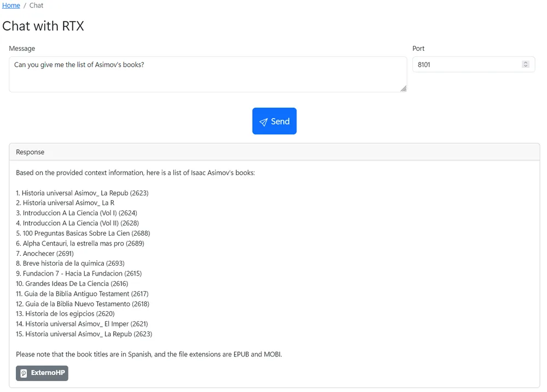Click list row 'Historia universal Asimov_ La R'
The image size is (547, 392).
(x=65, y=203)
